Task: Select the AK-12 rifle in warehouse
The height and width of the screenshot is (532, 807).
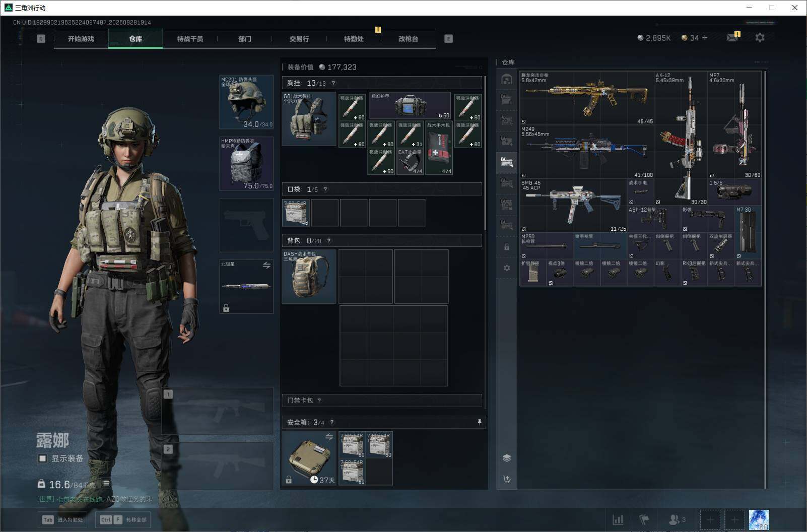Action: pos(681,138)
